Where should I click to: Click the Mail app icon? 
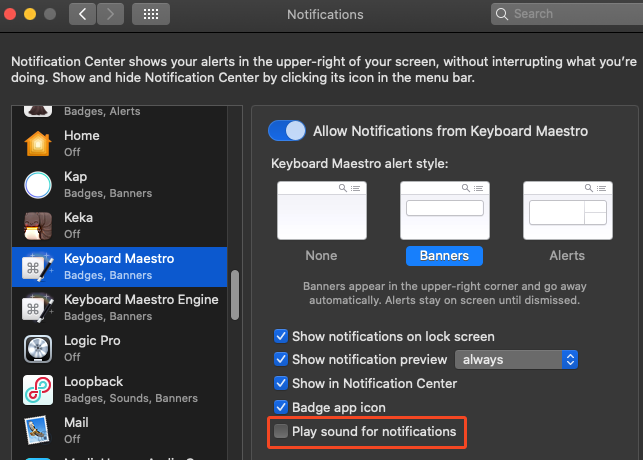point(38,430)
